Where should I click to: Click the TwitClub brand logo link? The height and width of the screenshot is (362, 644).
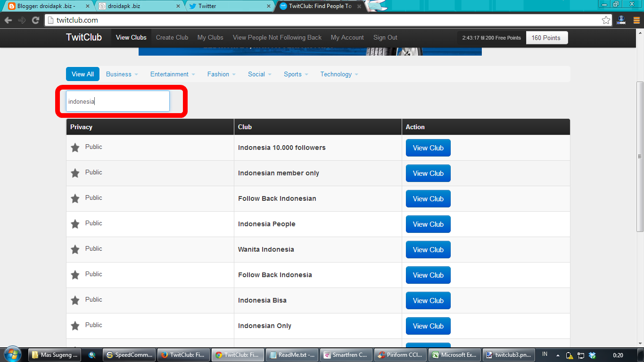84,38
